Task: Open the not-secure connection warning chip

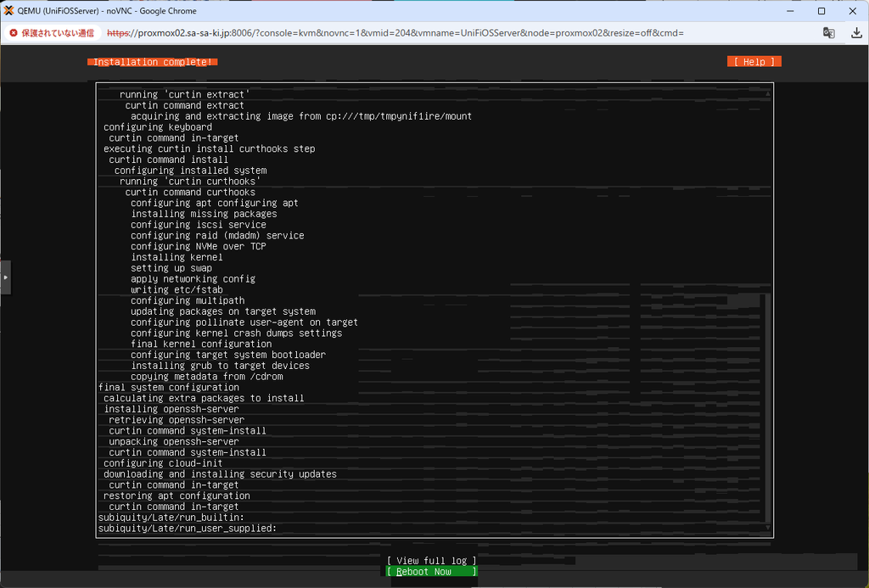Action: 52,33
